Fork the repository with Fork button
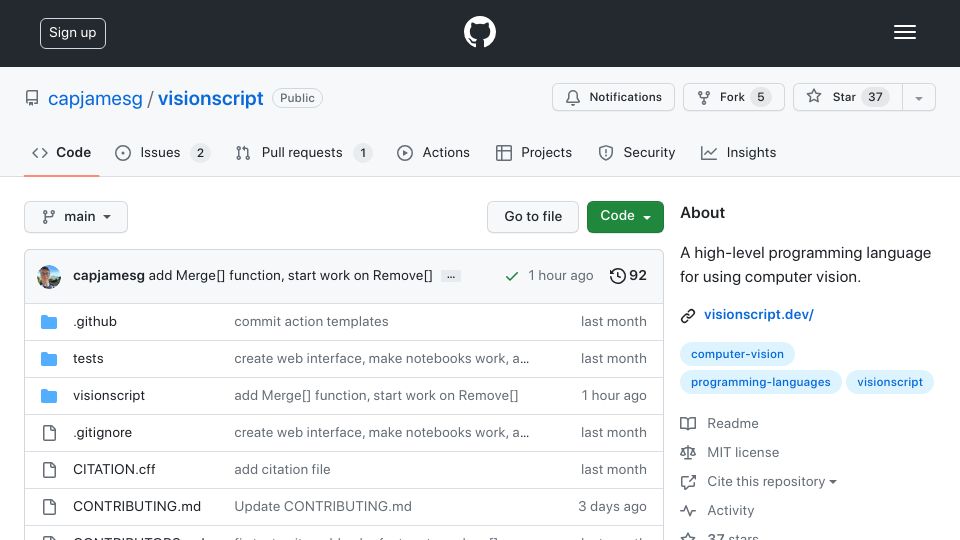Image resolution: width=960 pixels, height=540 pixels. click(733, 97)
